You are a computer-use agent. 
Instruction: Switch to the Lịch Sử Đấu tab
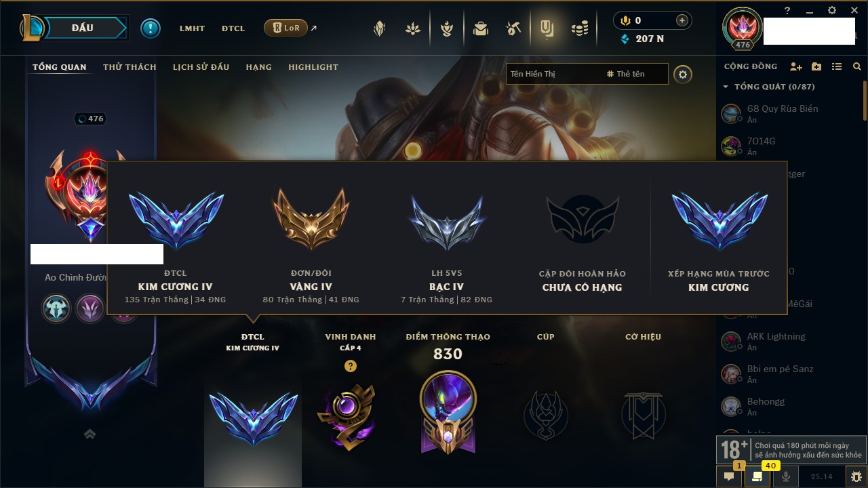(x=201, y=67)
